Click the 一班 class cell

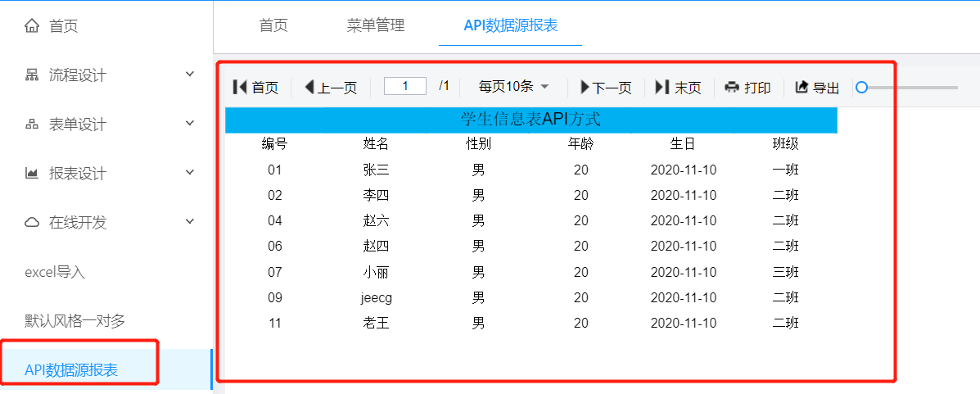click(x=786, y=170)
